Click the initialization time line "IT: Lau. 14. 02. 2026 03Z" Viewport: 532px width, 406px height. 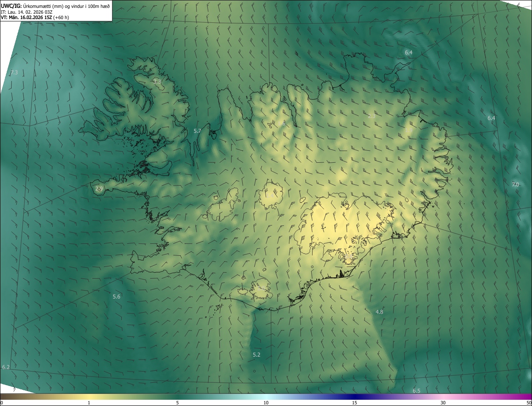(x=27, y=12)
